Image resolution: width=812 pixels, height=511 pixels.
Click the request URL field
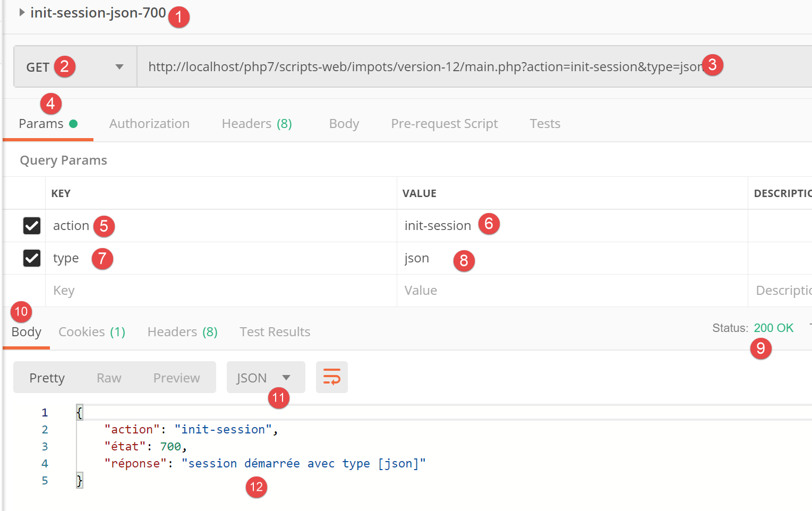tap(425, 67)
